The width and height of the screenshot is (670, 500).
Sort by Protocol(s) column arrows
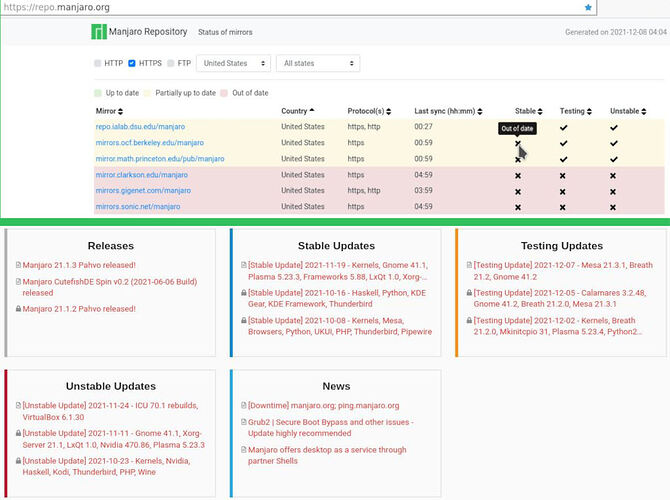388,112
